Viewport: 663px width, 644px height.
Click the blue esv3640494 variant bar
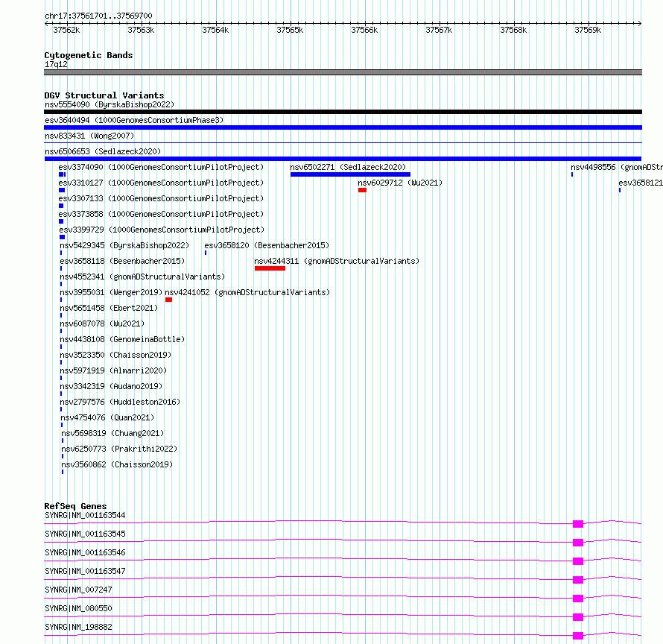point(343,127)
